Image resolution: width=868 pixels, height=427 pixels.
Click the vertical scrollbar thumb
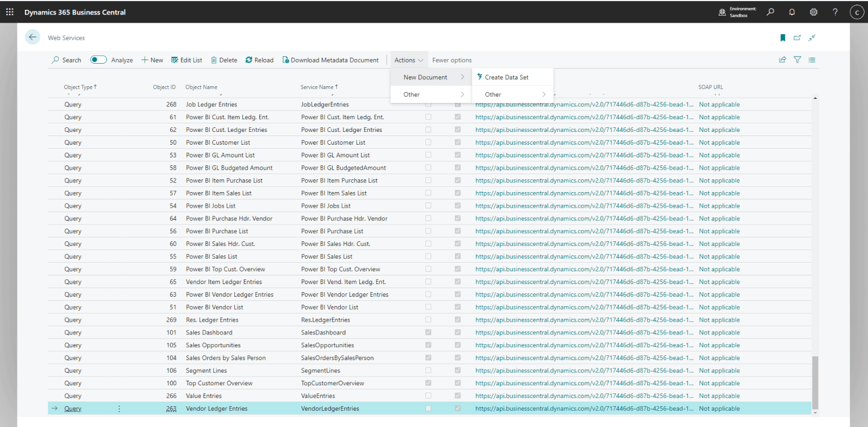point(815,382)
